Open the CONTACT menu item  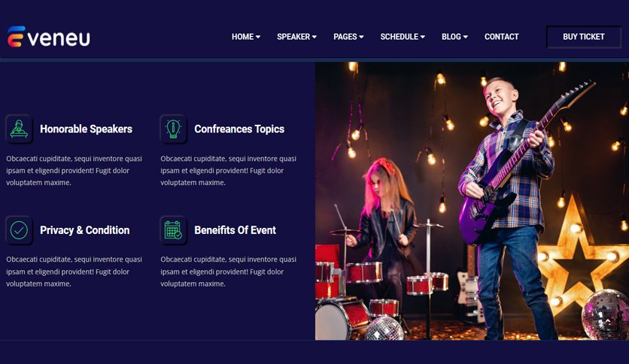point(501,37)
